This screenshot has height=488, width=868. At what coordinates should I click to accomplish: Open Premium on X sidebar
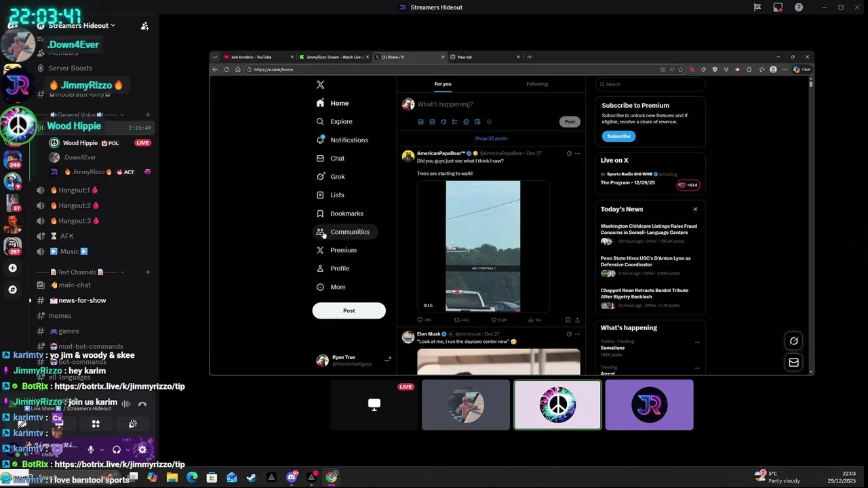[336, 250]
